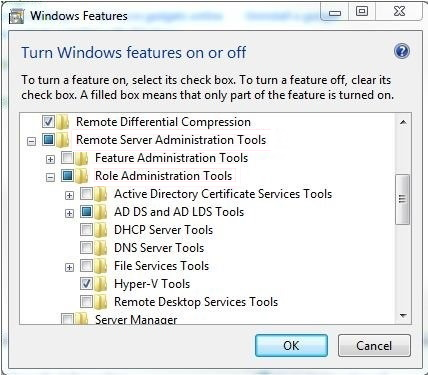Select Active Directory Certificate Services Tools label
The width and height of the screenshot is (428, 375).
click(x=223, y=194)
